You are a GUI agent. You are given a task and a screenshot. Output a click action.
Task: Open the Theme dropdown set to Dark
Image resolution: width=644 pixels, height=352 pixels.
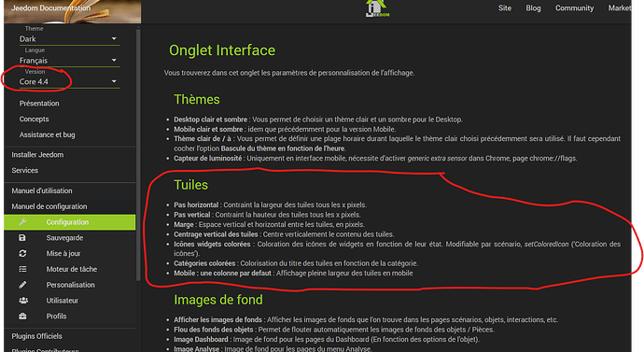point(69,39)
